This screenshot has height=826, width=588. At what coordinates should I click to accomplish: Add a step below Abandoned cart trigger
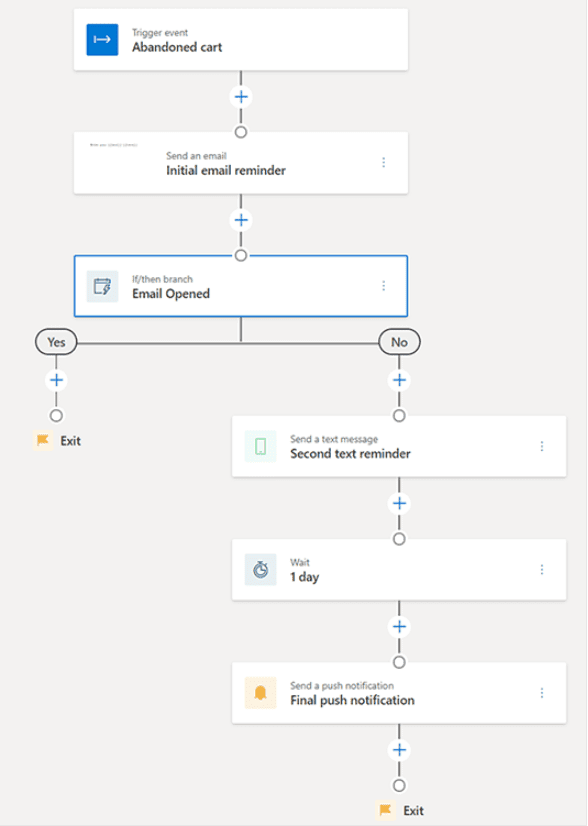[241, 97]
